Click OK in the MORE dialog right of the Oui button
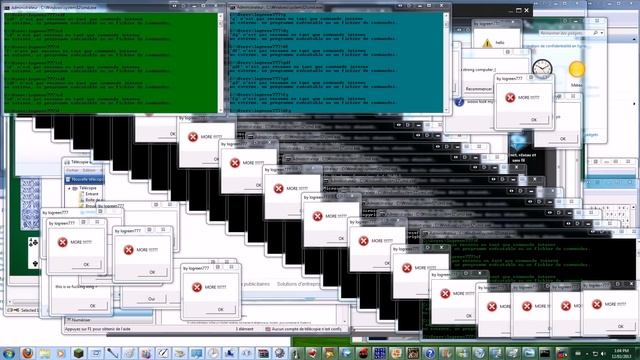Viewport: 640px width, 360px height. tap(220, 310)
